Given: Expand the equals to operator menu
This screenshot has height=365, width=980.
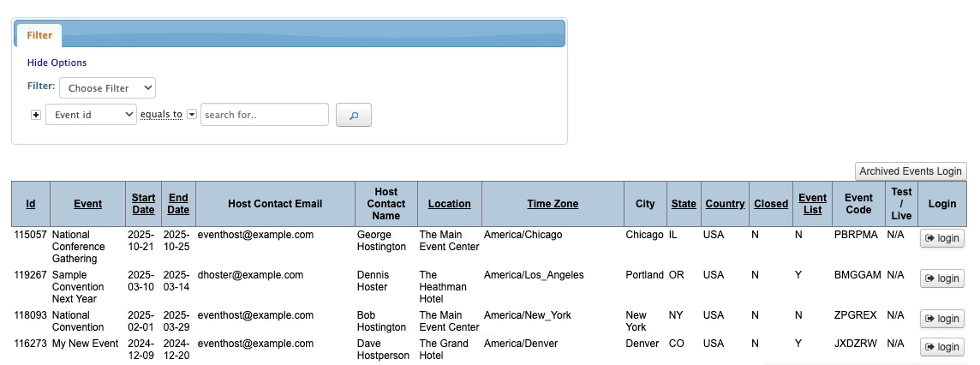Looking at the screenshot, I should coord(192,115).
